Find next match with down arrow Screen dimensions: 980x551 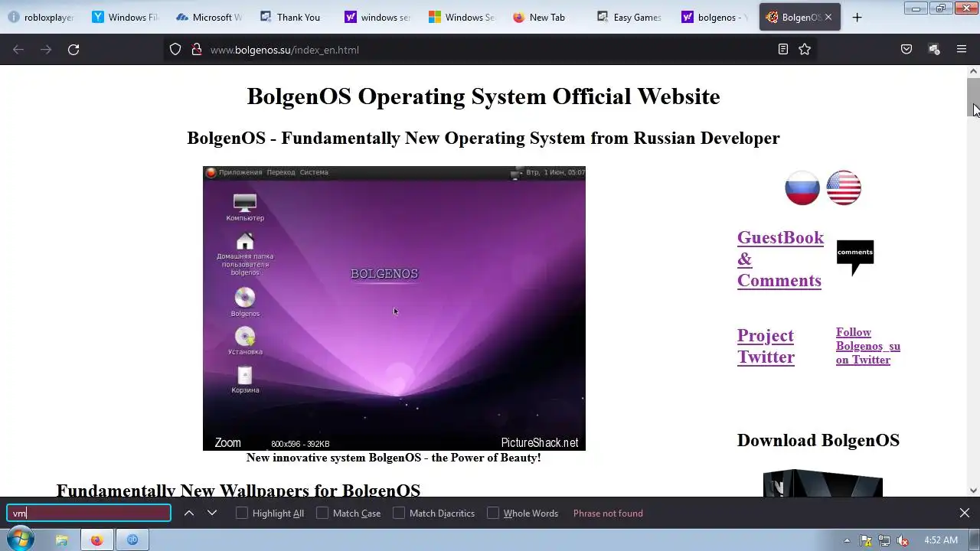tap(212, 513)
